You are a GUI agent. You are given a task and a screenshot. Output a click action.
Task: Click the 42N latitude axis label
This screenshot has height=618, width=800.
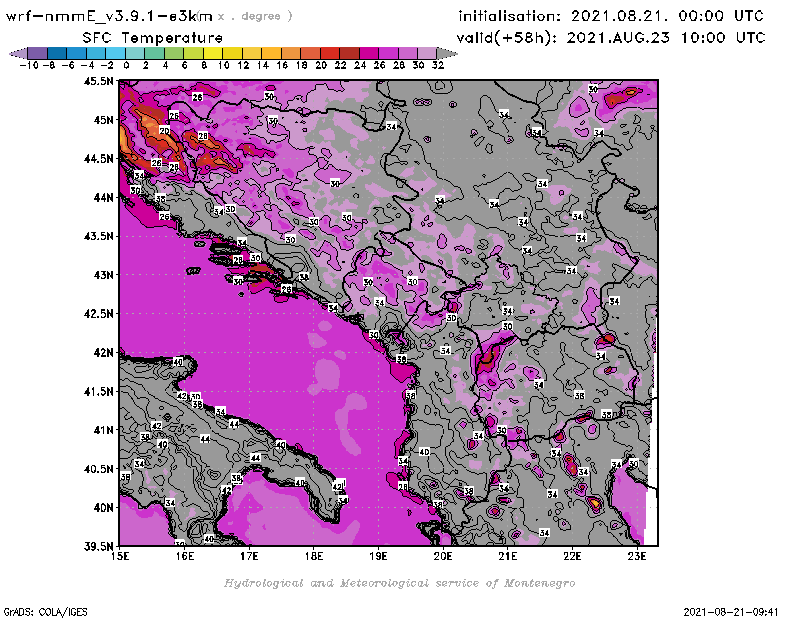(101, 352)
